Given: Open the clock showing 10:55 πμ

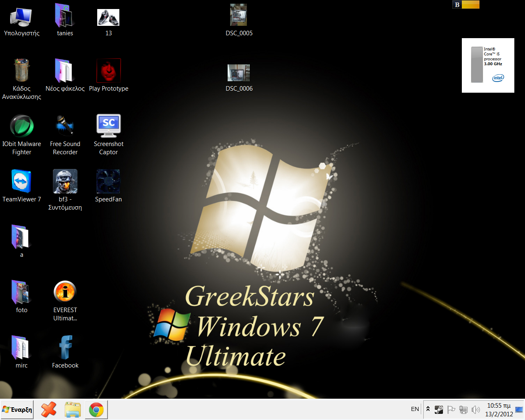Looking at the screenshot, I should (499, 409).
